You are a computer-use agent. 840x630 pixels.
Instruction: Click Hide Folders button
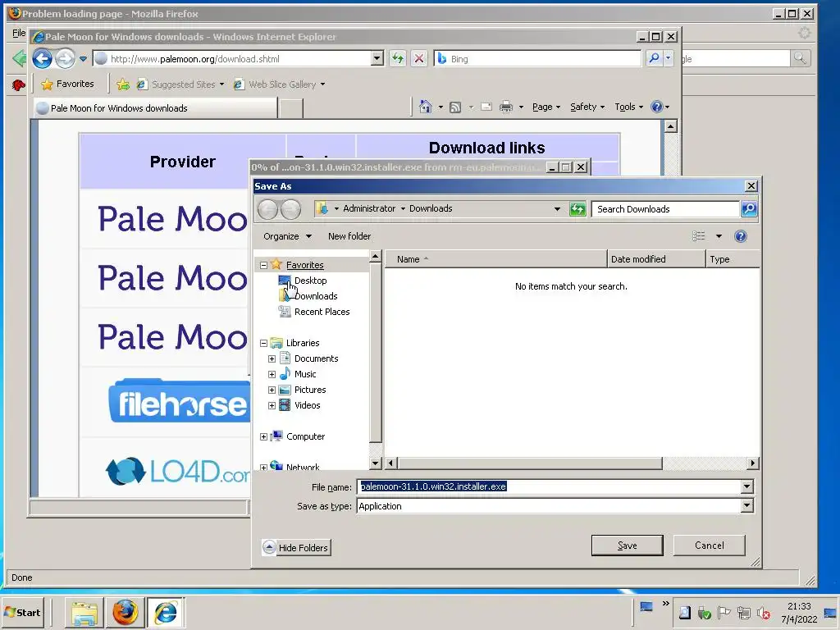pyautogui.click(x=296, y=547)
